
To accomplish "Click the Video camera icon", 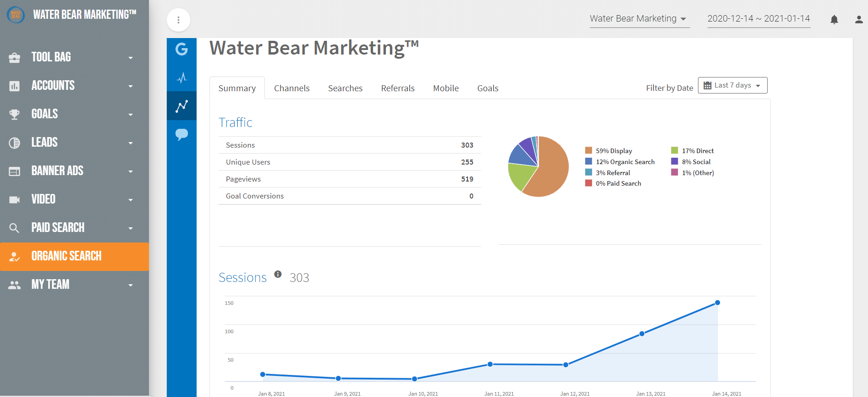I will click(x=15, y=199).
